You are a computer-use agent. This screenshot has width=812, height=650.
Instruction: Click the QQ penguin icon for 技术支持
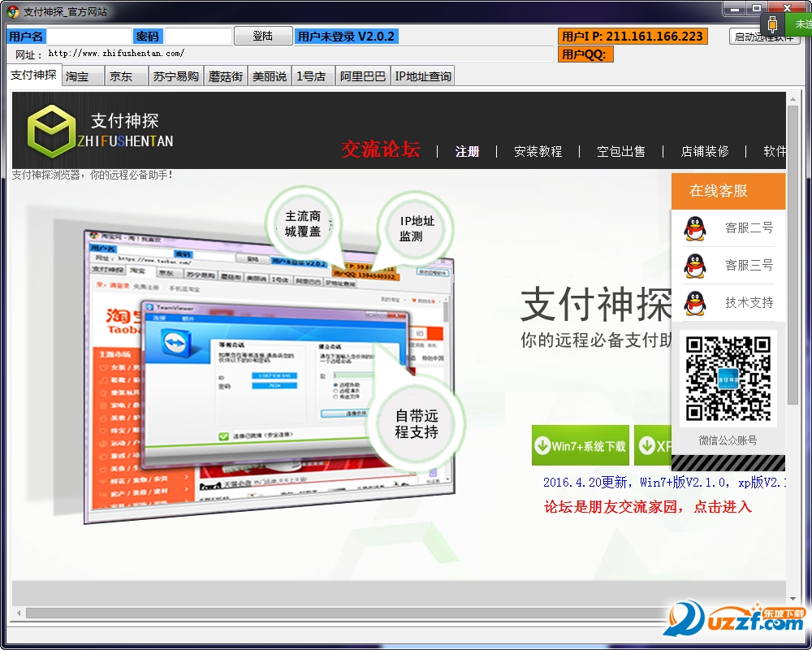[x=694, y=303]
